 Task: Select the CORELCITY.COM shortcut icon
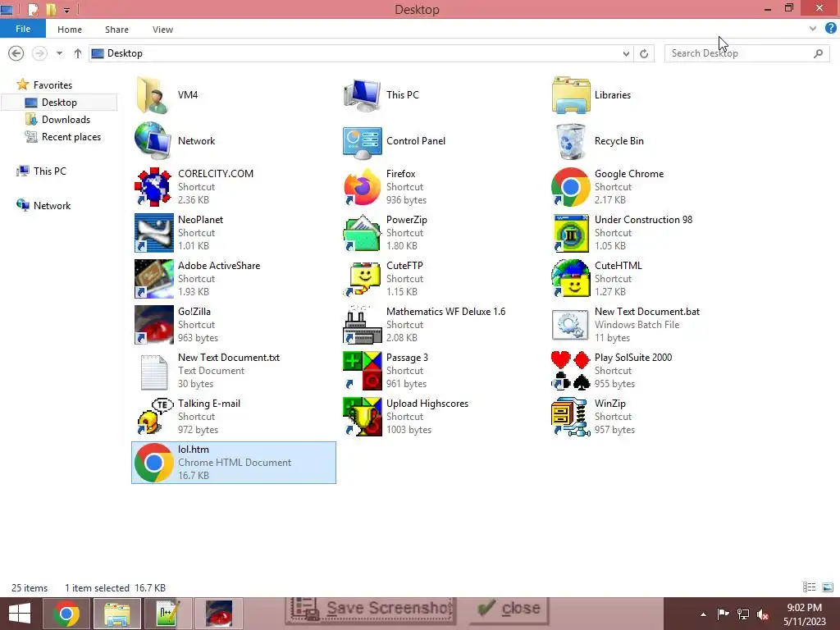coord(153,187)
